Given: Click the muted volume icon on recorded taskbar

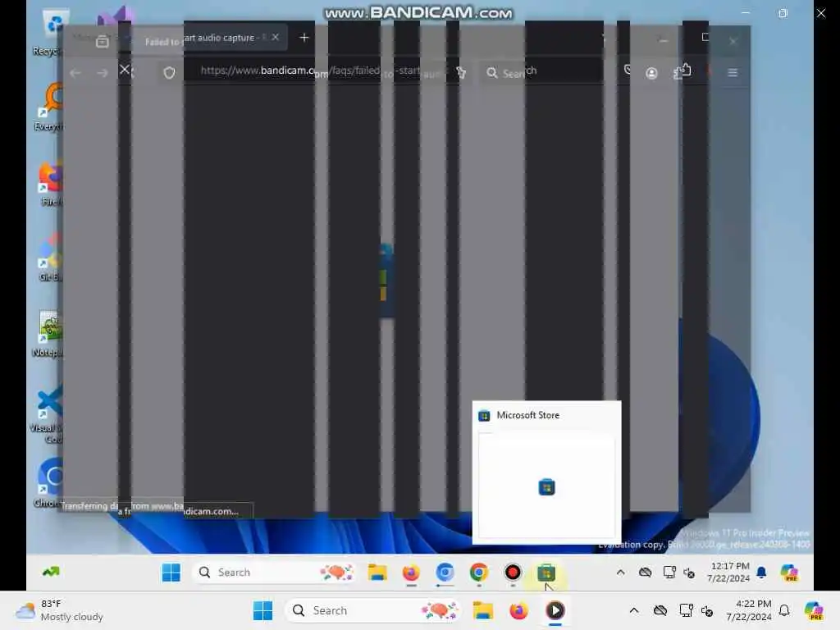Looking at the screenshot, I should tap(689, 573).
